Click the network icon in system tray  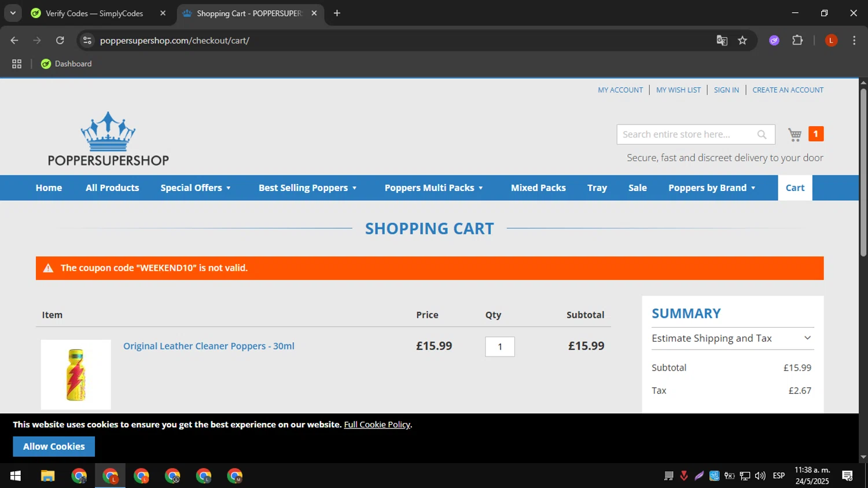pyautogui.click(x=745, y=476)
